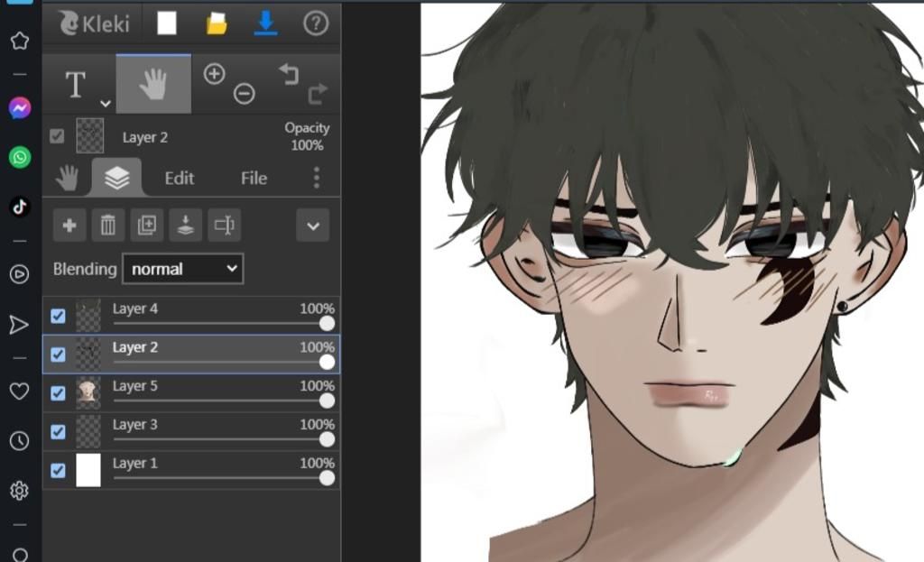Open the browser settings gear icon
Image resolution: width=924 pixels, height=562 pixels.
coord(20,490)
